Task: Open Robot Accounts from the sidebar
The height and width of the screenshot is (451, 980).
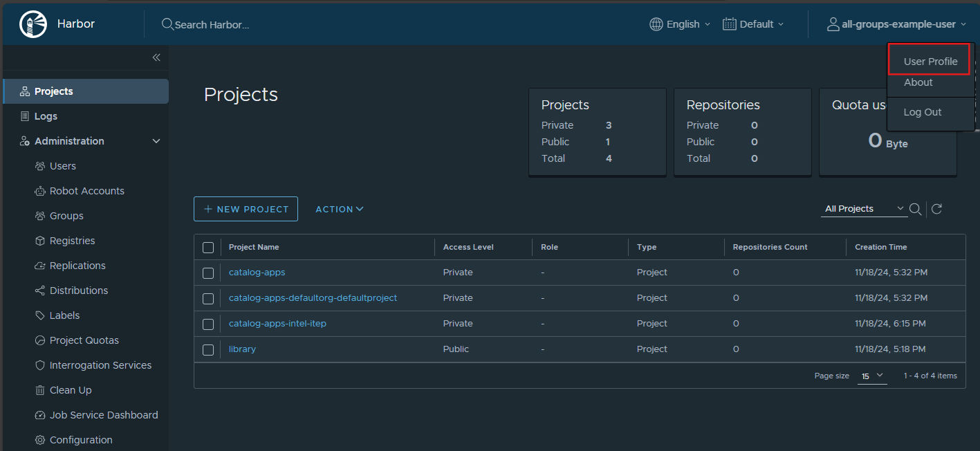Action: tap(86, 191)
